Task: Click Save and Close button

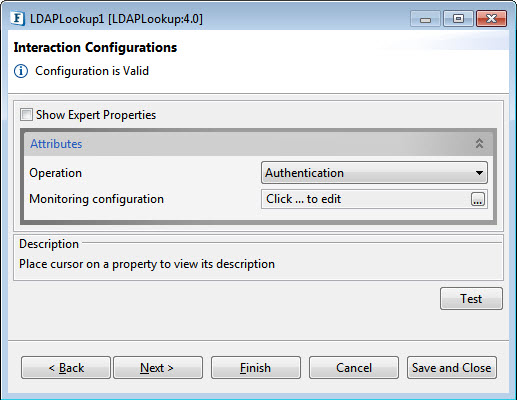Action: [x=452, y=368]
